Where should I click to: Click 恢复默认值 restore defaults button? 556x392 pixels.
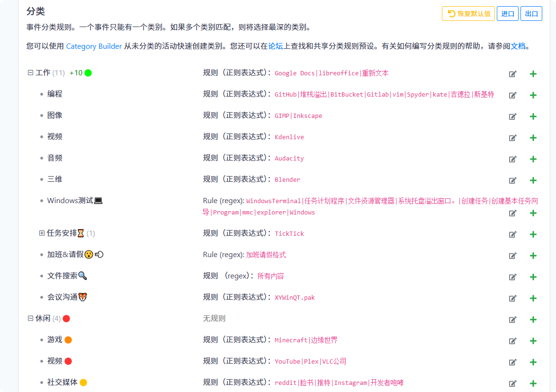(468, 13)
